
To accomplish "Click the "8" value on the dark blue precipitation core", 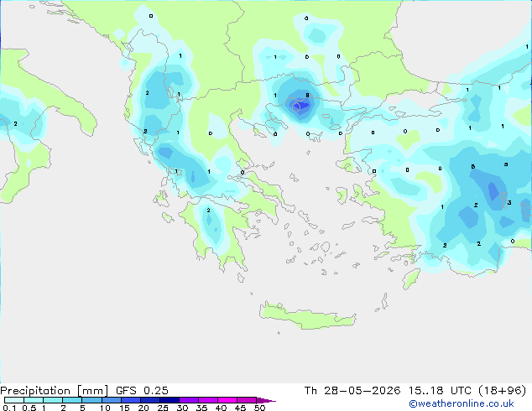I will tap(307, 96).
